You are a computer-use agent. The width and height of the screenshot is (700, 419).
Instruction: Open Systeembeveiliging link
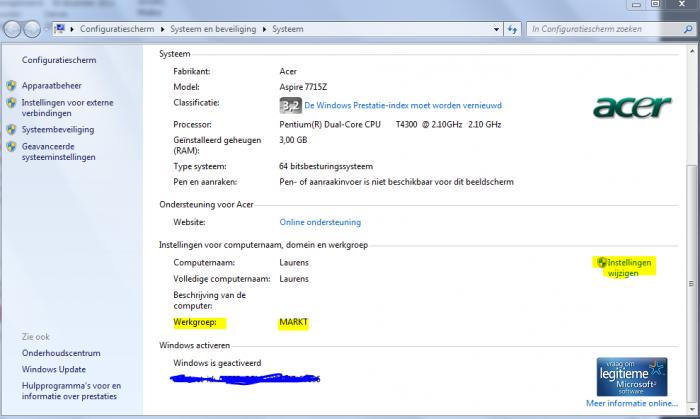pyautogui.click(x=58, y=129)
